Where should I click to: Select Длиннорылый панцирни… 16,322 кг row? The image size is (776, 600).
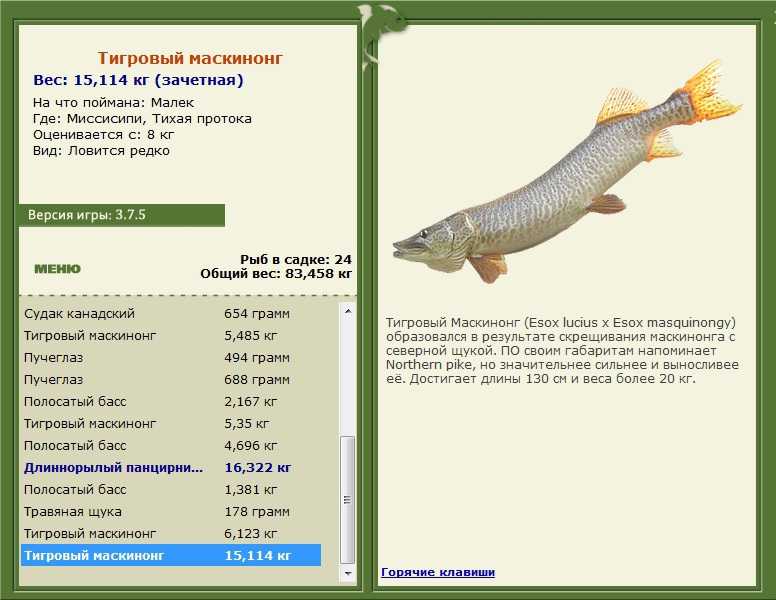[x=171, y=468]
